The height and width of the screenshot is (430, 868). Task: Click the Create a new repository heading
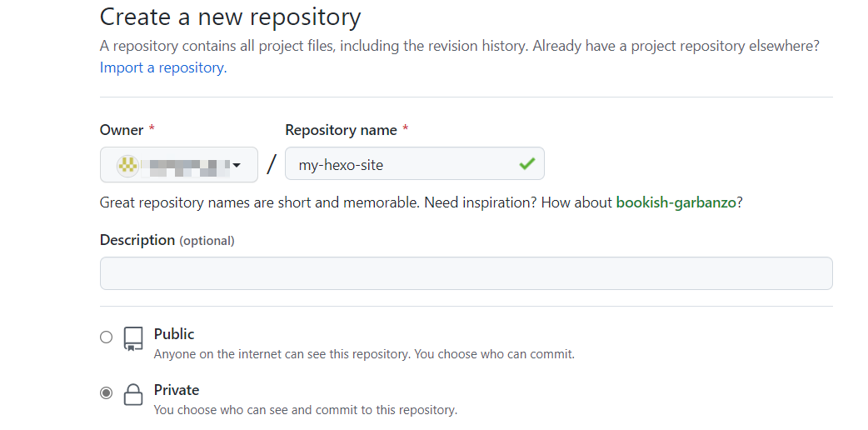(230, 17)
